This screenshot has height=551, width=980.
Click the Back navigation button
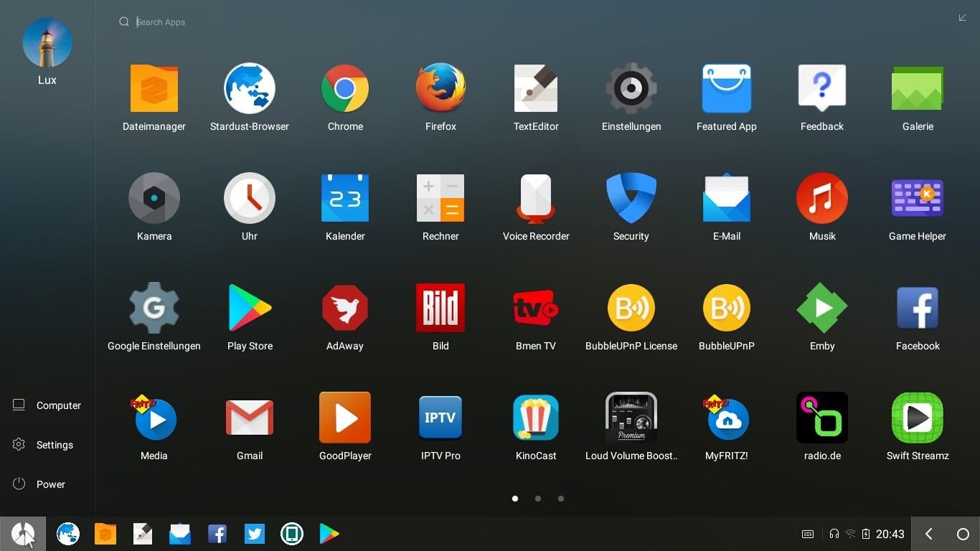click(929, 534)
